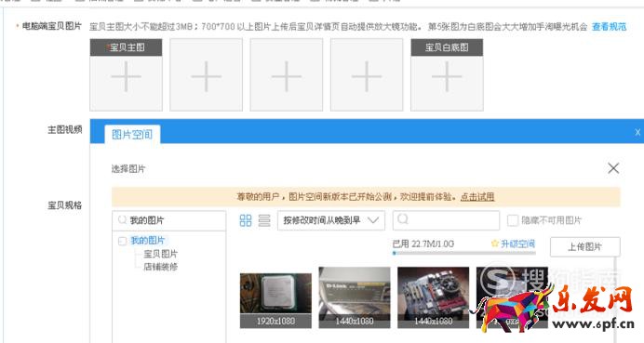Switch to grid view of images

click(x=245, y=220)
